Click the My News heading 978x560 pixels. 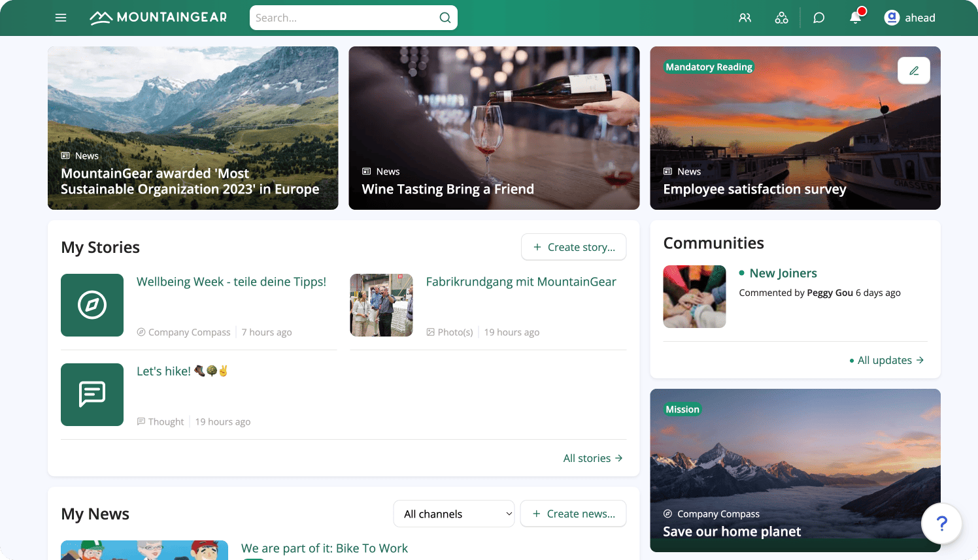point(95,514)
